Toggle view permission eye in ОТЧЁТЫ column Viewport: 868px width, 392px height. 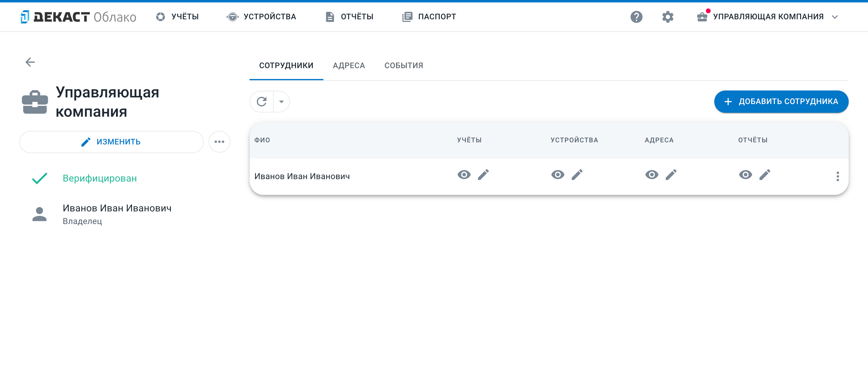(745, 175)
